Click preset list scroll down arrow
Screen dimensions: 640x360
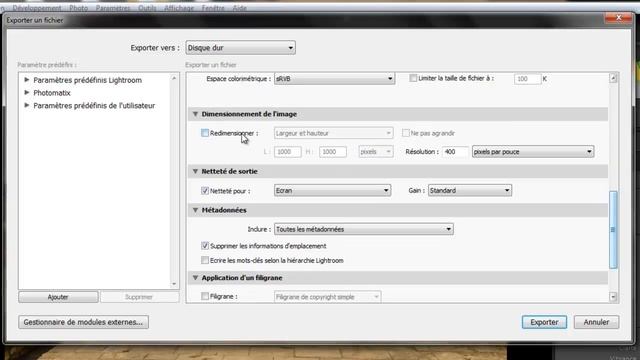click(174, 284)
